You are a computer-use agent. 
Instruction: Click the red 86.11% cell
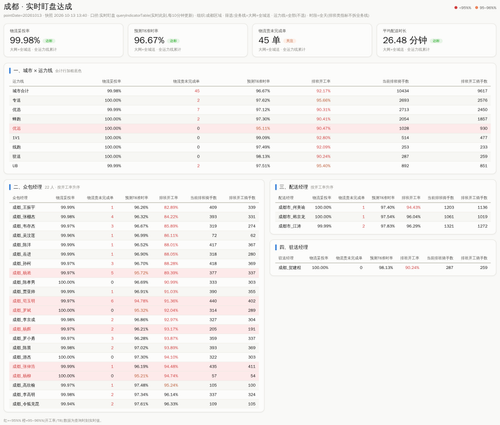(x=171, y=235)
